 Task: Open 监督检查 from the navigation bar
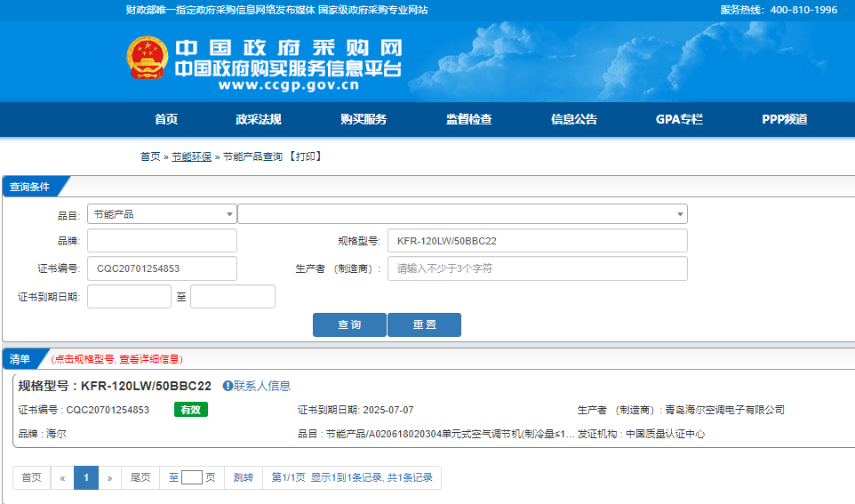click(x=468, y=120)
